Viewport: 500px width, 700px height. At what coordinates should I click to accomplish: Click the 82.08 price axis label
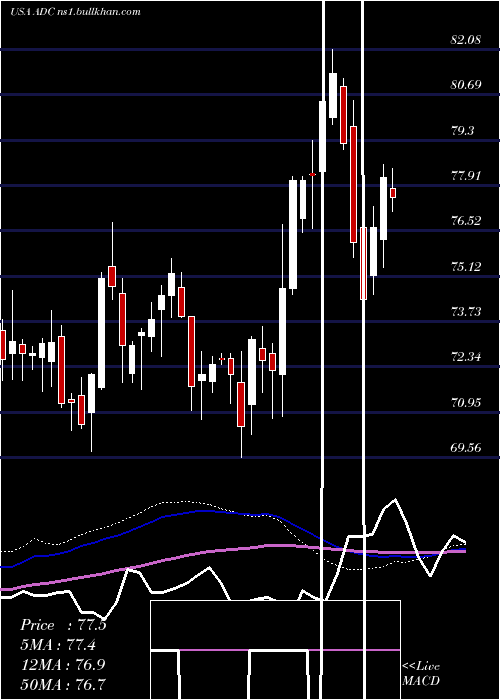(466, 39)
